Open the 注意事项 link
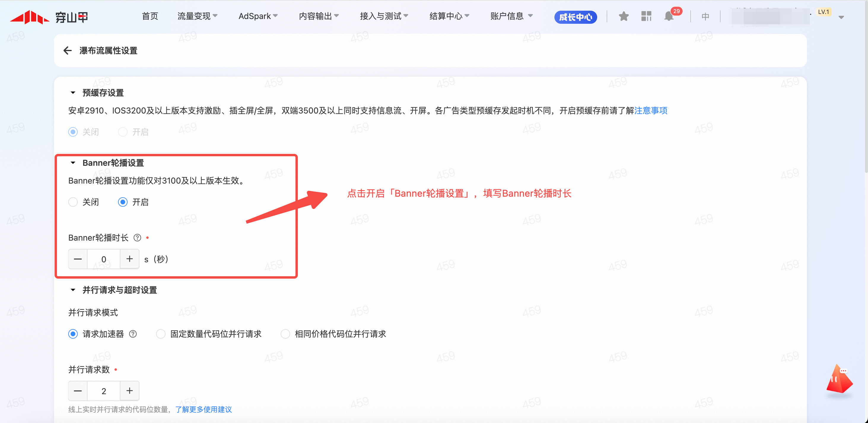The height and width of the screenshot is (423, 868). click(650, 111)
